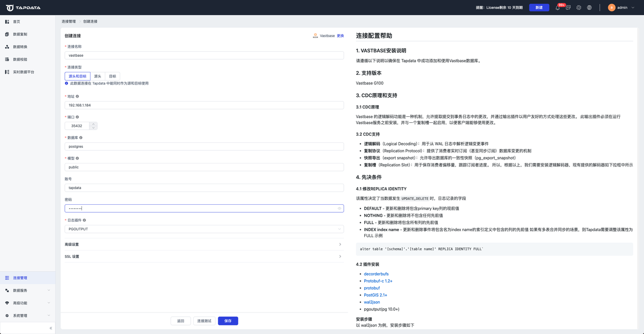Click the 地址 input with 192.168.1.184

(x=204, y=105)
